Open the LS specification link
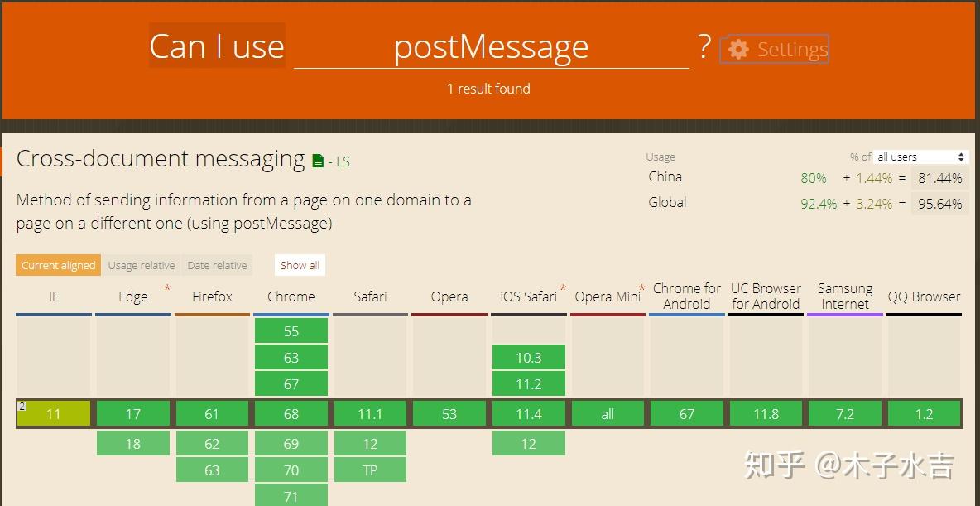The image size is (980, 506). tap(342, 161)
